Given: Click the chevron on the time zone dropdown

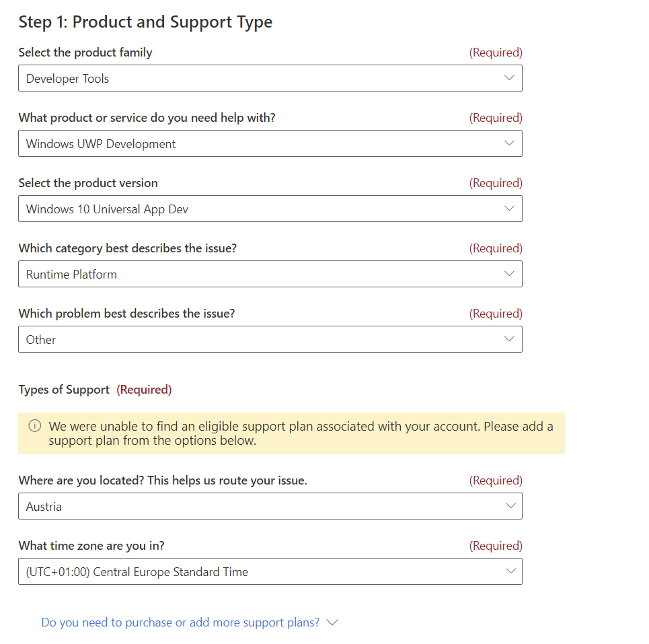Looking at the screenshot, I should pyautogui.click(x=510, y=571).
